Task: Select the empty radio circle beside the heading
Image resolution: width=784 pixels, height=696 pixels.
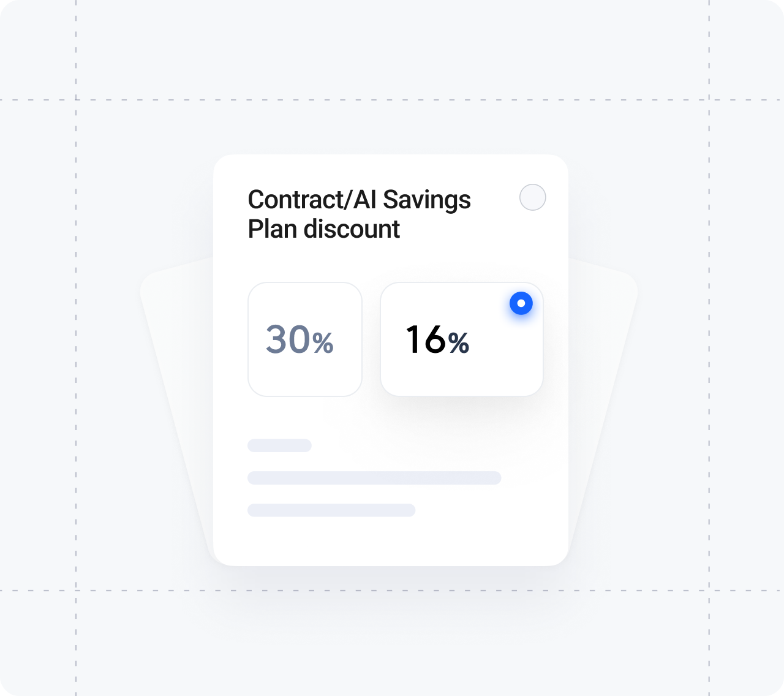Action: (532, 197)
